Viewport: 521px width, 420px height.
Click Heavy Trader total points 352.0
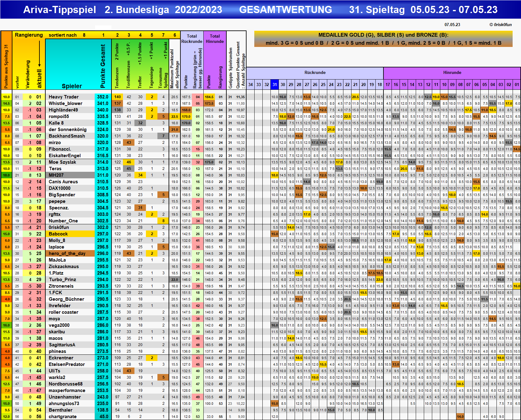point(103,97)
